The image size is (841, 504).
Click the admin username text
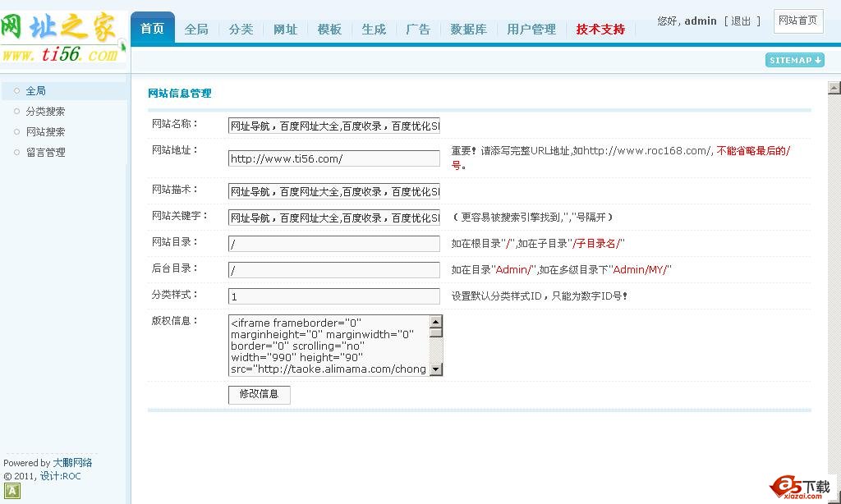click(701, 21)
